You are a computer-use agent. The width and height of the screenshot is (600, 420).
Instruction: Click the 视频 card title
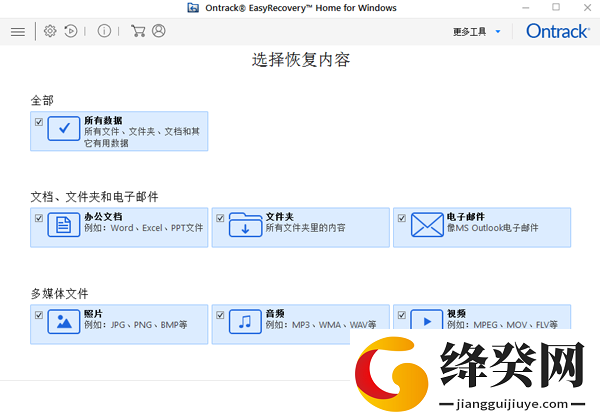[456, 314]
